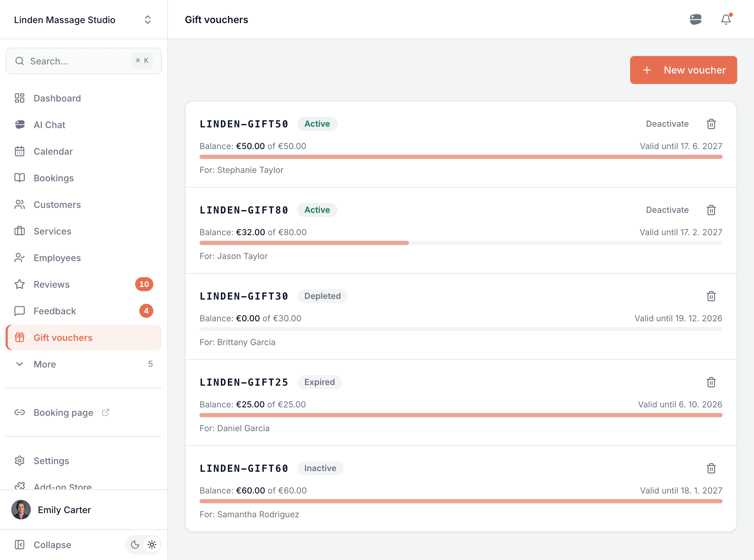This screenshot has height=560, width=754.
Task: Click the Inactive status badge
Action: (320, 468)
